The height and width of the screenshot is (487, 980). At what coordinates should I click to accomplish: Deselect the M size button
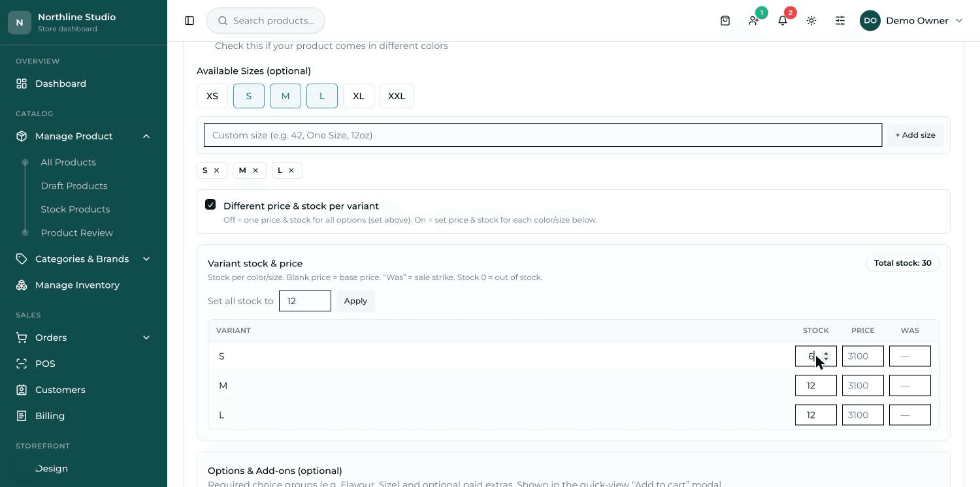tap(286, 96)
